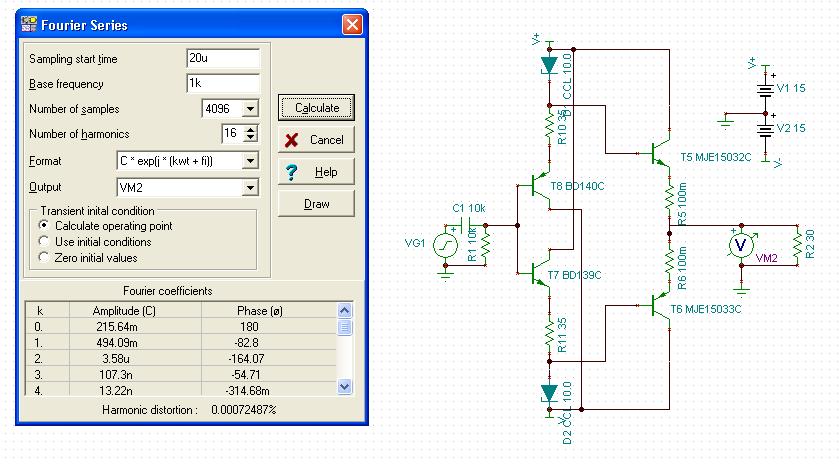Click the Cancel button red X icon

[292, 140]
